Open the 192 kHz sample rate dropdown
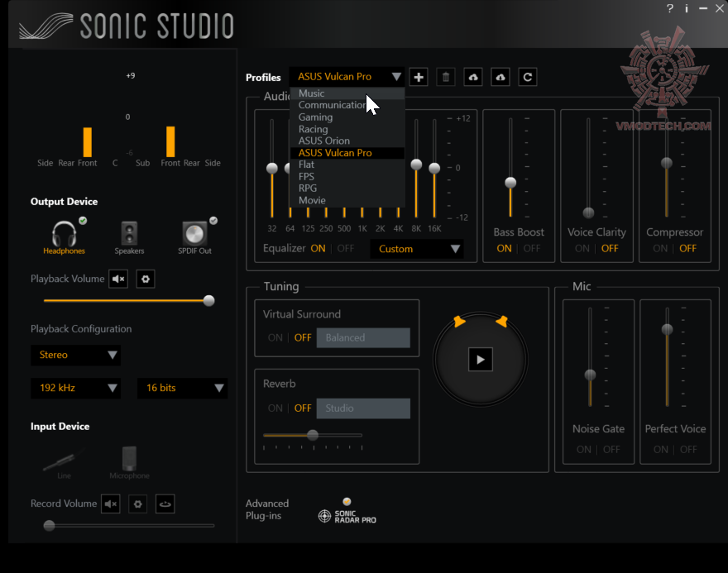Screen dimensions: 728x573 [x=75, y=388]
